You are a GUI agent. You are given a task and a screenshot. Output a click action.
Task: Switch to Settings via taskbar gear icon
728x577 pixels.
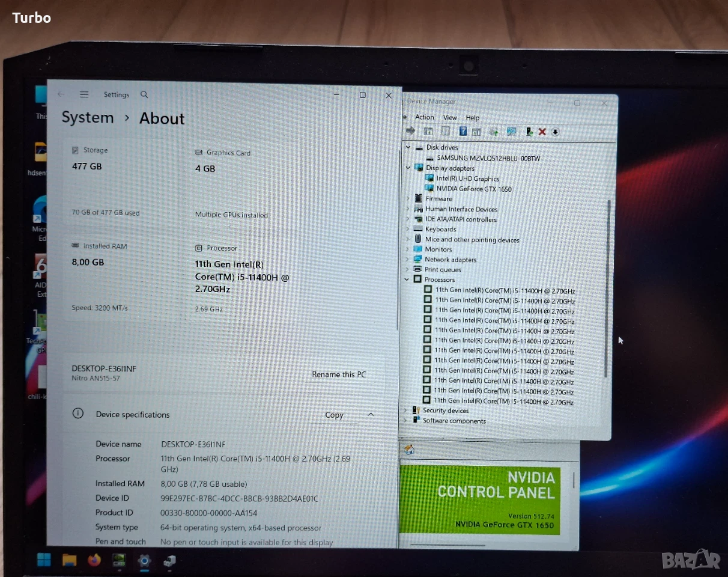(x=144, y=561)
